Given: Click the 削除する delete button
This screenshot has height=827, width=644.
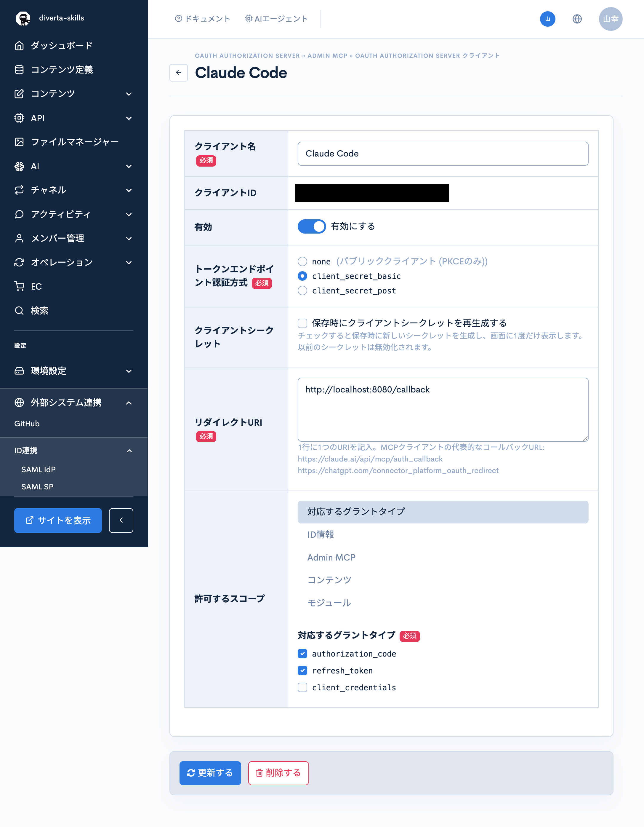Looking at the screenshot, I should click(x=278, y=773).
